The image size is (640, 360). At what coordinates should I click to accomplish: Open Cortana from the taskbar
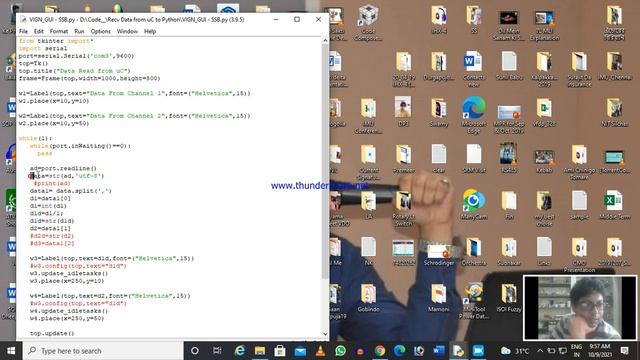(x=195, y=351)
